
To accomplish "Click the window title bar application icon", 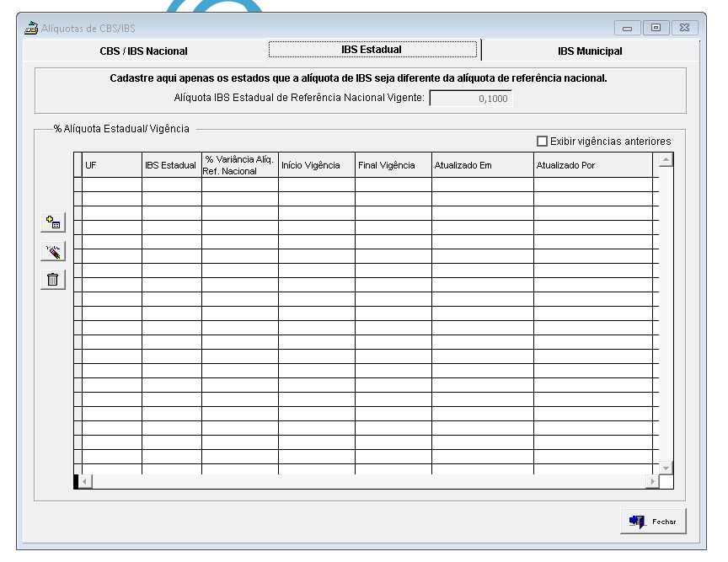I will tap(31, 29).
